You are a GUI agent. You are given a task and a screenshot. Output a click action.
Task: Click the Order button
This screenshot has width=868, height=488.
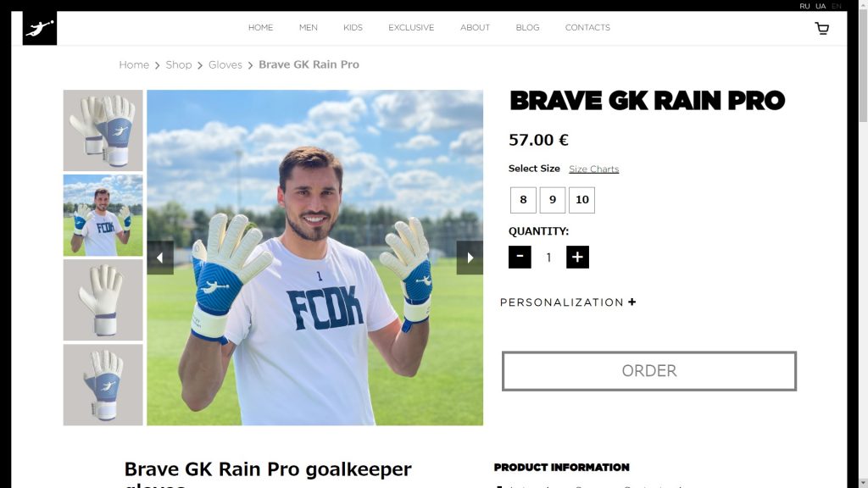[x=648, y=371]
